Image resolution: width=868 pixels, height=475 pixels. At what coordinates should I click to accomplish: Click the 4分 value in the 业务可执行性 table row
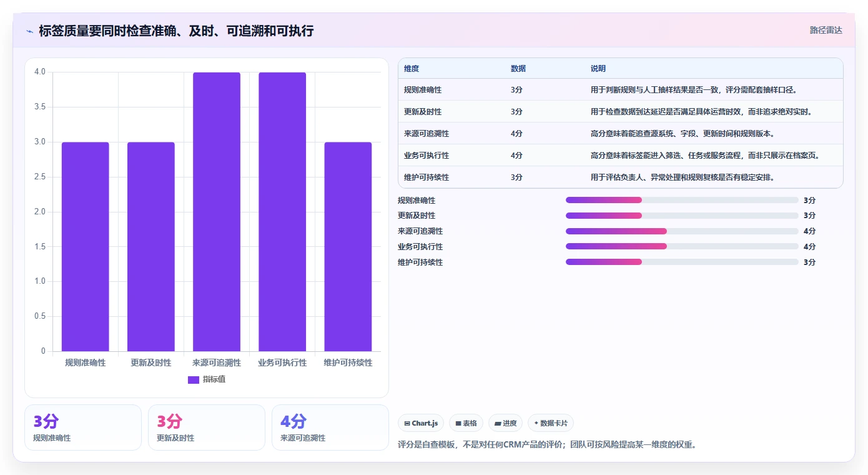click(x=516, y=156)
